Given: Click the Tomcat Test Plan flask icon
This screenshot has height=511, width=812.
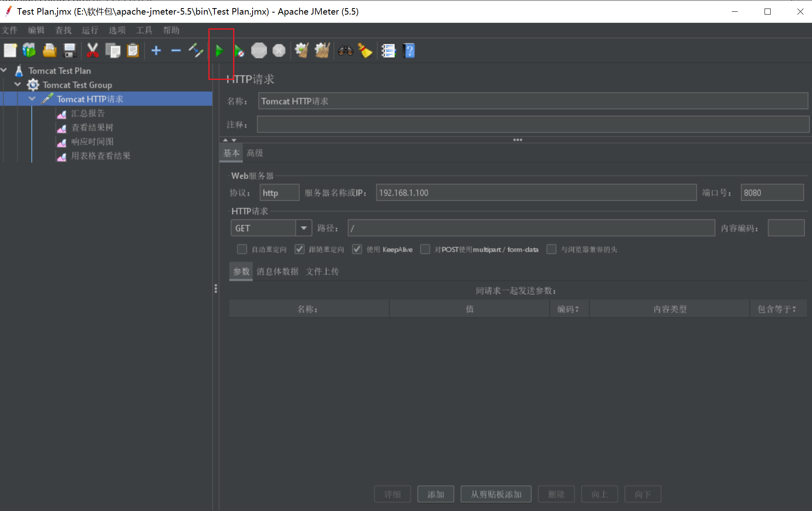Looking at the screenshot, I should click(x=19, y=71).
